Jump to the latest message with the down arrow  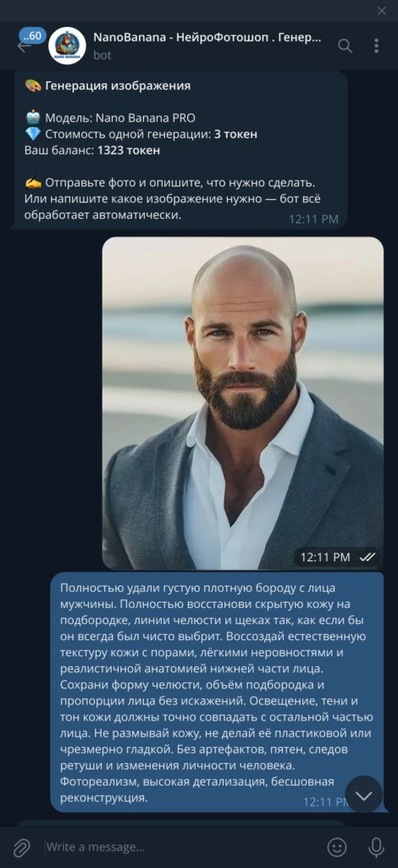coord(364,795)
